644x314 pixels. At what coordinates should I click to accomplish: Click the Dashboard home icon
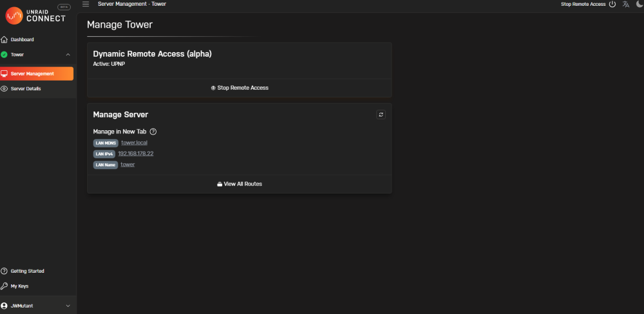(5, 39)
